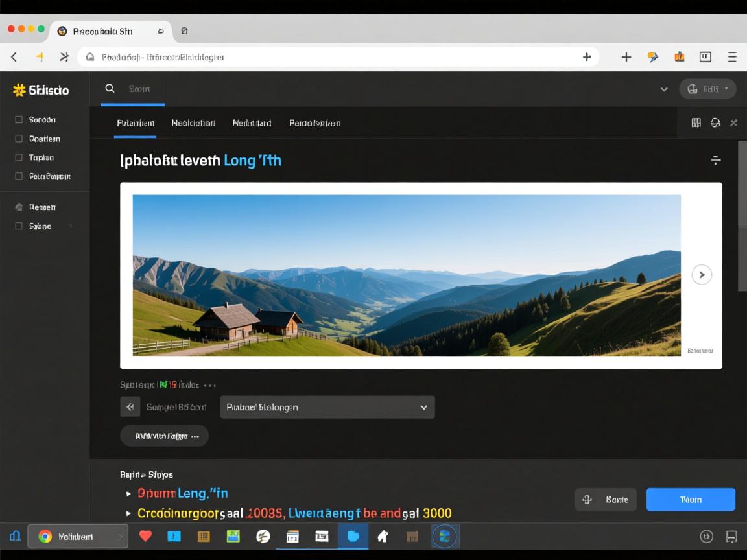Click the pill button with trailing ellipsis
This screenshot has height=560, width=747.
point(164,436)
